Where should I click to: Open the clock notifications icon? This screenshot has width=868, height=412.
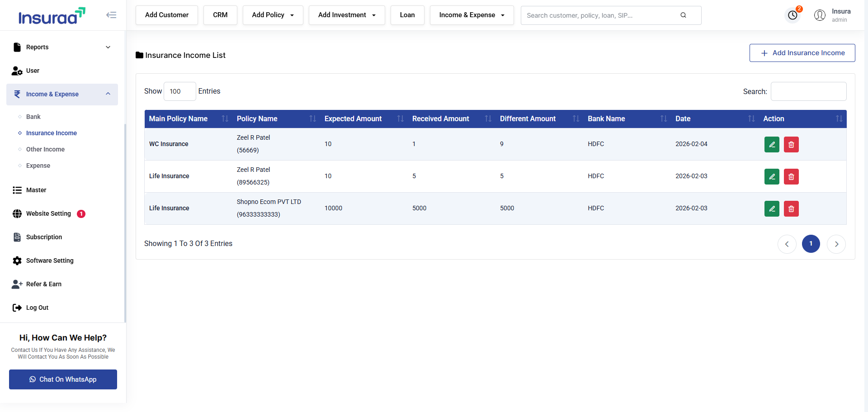[x=793, y=15]
